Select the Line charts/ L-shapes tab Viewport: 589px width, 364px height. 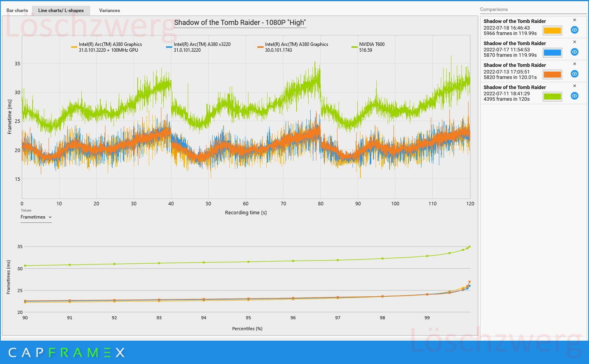[61, 10]
